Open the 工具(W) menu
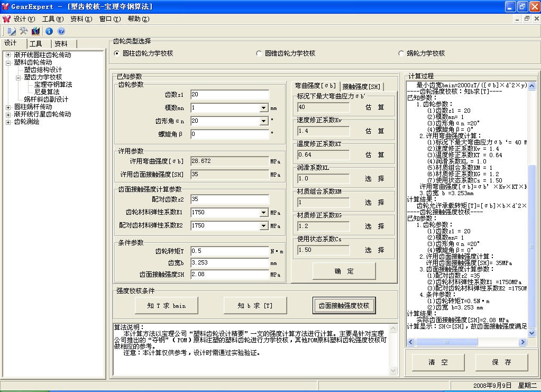Viewport: 541px width, 392px height. coord(53,19)
